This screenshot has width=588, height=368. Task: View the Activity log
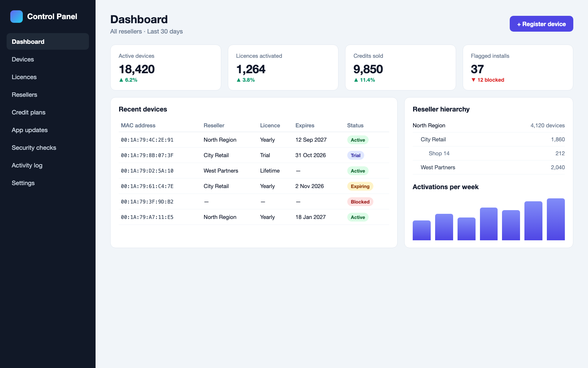pos(48,165)
